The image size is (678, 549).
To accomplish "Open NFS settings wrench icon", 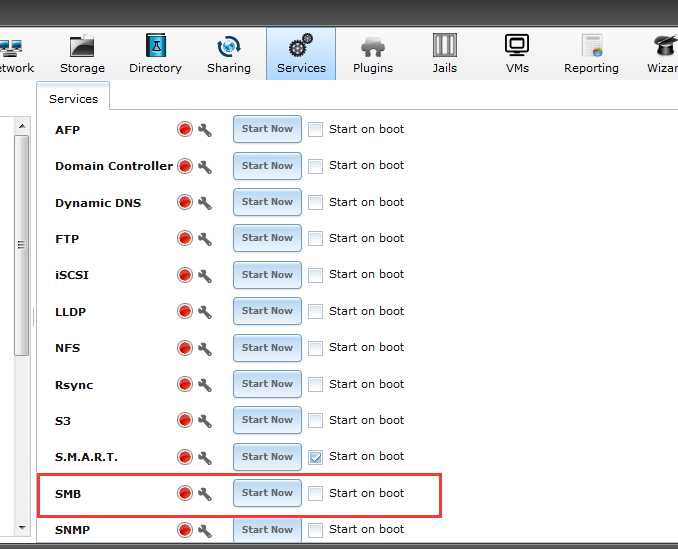I will click(x=205, y=348).
